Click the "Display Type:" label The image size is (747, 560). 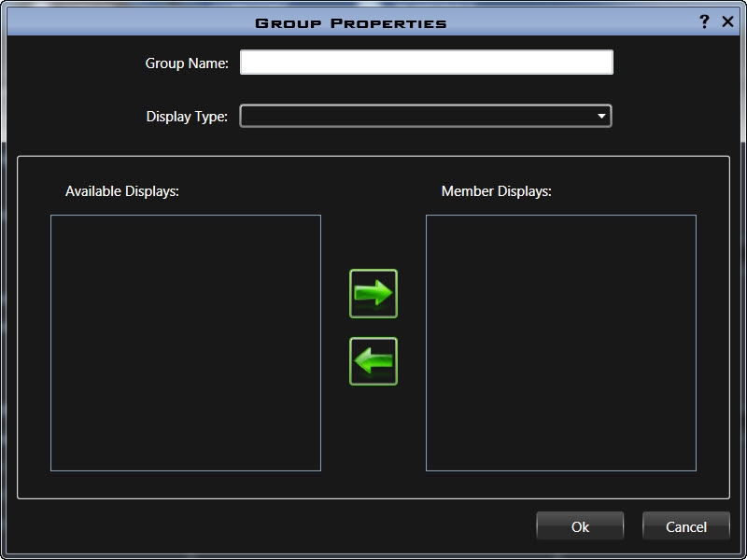(x=187, y=117)
